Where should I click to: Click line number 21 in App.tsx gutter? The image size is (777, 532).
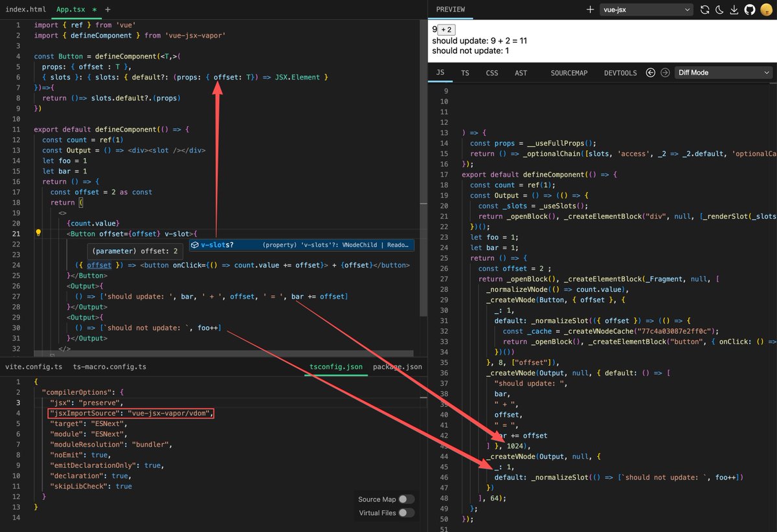point(17,234)
